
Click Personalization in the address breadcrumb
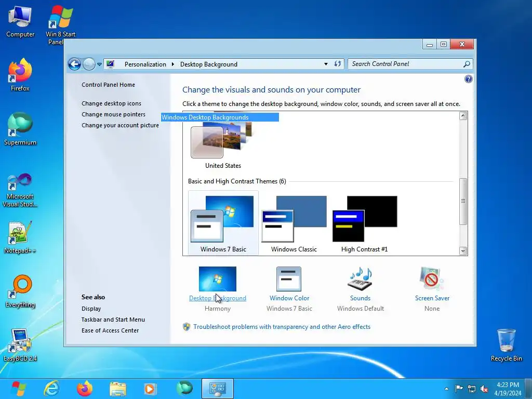point(145,64)
